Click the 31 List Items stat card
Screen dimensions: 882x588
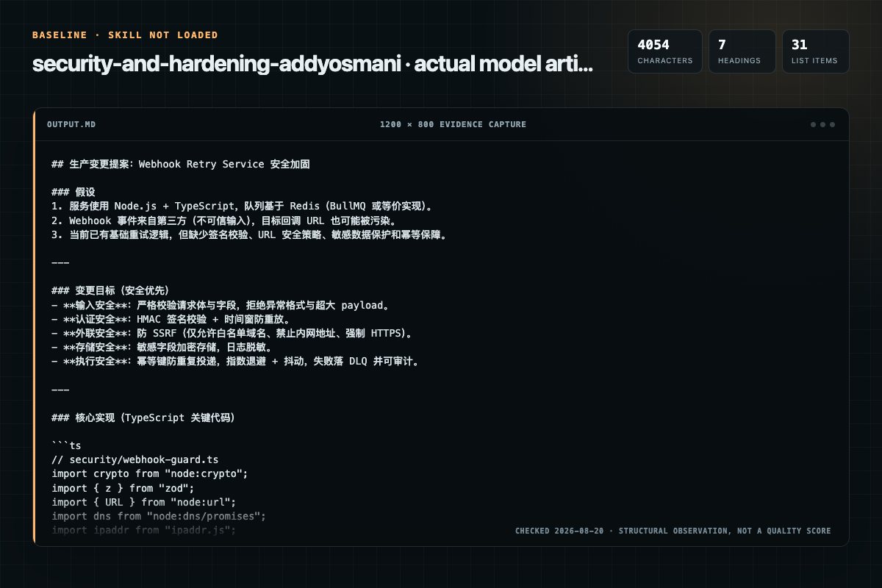[x=815, y=51]
